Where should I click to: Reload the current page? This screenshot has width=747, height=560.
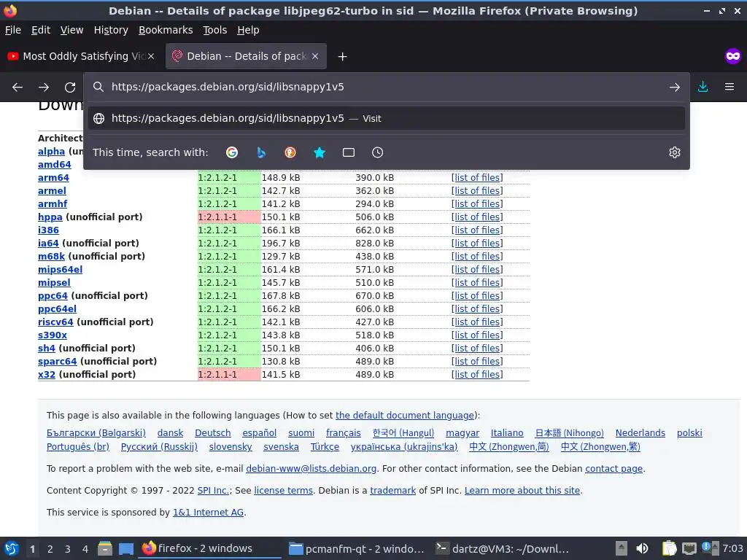[70, 87]
